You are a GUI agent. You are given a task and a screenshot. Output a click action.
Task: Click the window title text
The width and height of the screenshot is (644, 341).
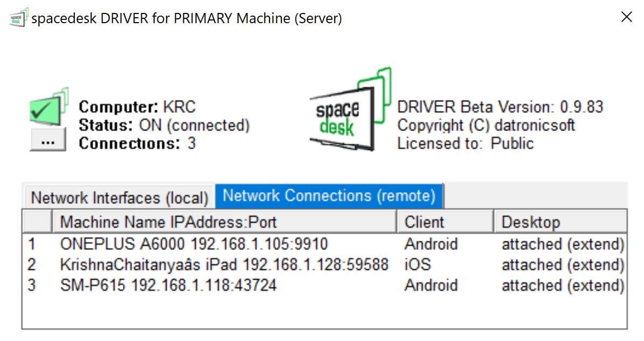187,18
